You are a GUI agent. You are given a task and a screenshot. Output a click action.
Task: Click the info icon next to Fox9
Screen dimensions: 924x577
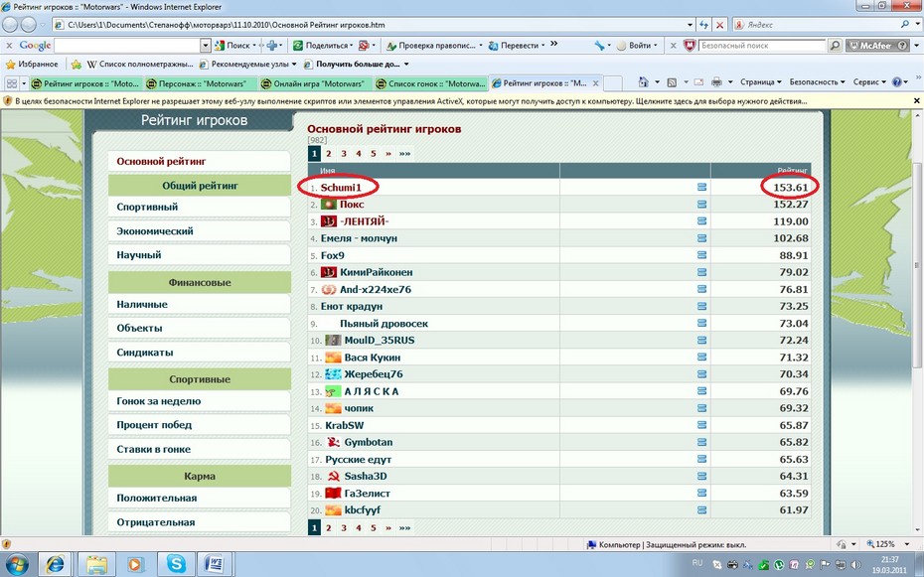pos(701,255)
